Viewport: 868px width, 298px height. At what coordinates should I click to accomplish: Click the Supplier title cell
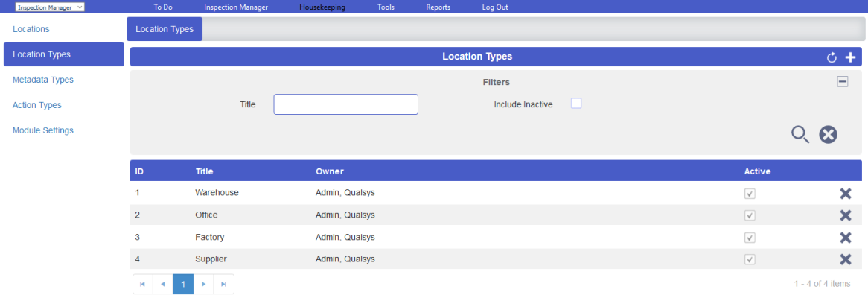(x=211, y=259)
